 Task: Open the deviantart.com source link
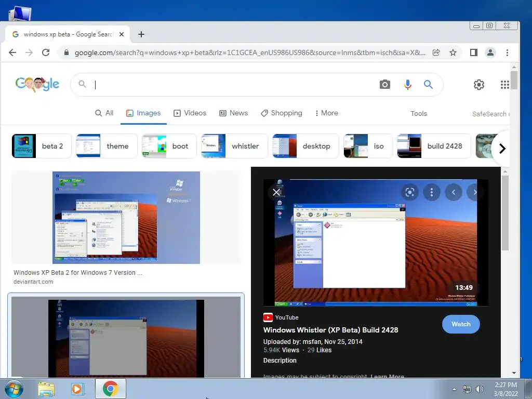click(33, 282)
